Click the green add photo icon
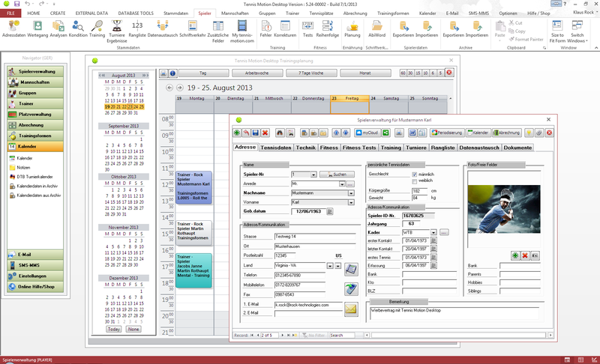The height and width of the screenshot is (364, 600). coord(515,255)
